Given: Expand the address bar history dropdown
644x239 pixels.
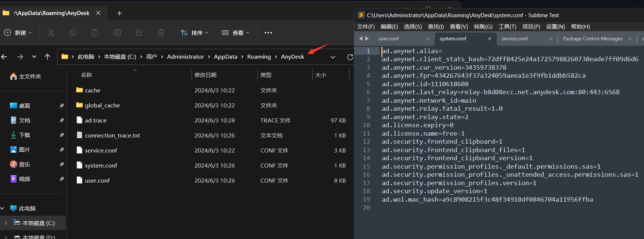Looking at the screenshot, I should [333, 57].
